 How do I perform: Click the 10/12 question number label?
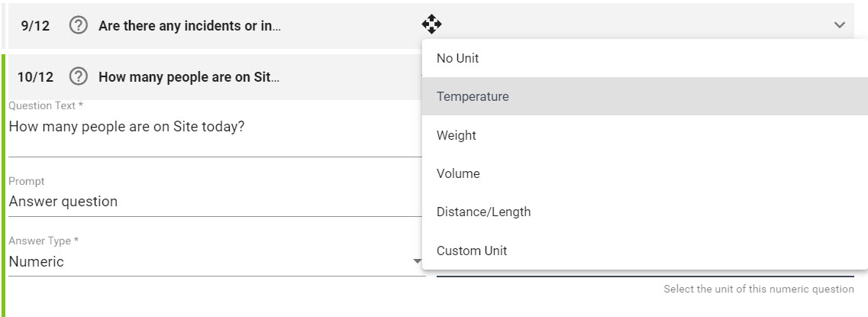[35, 76]
